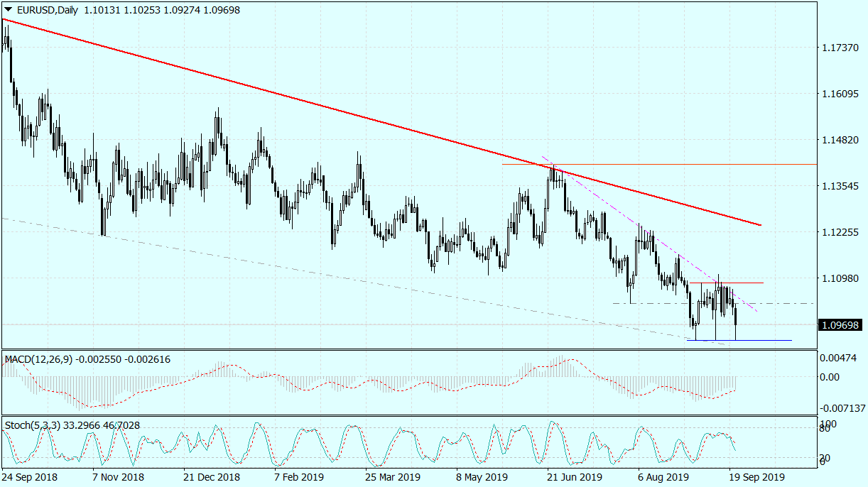Screen dimensions: 868x487
Task: Click the Stochastic scale value 80
Action: (x=825, y=429)
